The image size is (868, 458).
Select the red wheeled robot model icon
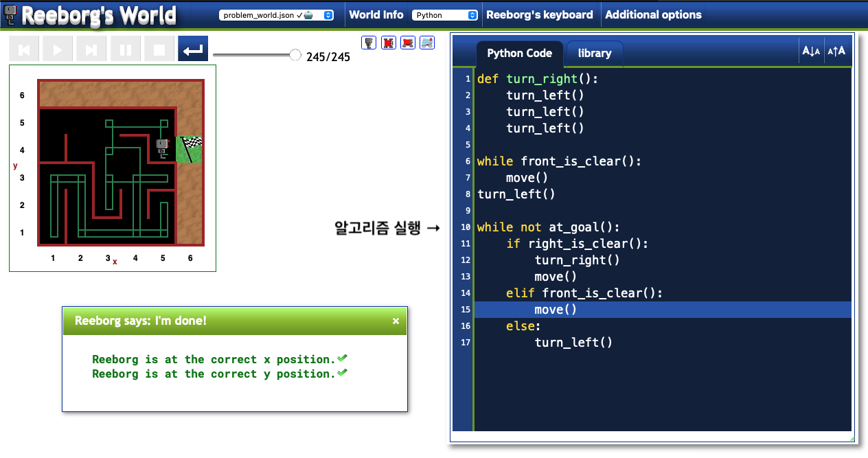(408, 43)
